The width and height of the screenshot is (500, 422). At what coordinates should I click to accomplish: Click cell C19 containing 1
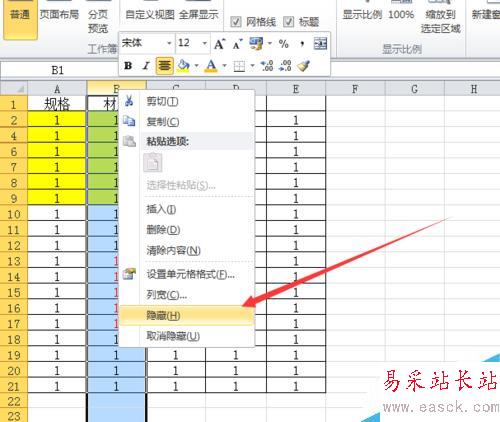tap(176, 355)
